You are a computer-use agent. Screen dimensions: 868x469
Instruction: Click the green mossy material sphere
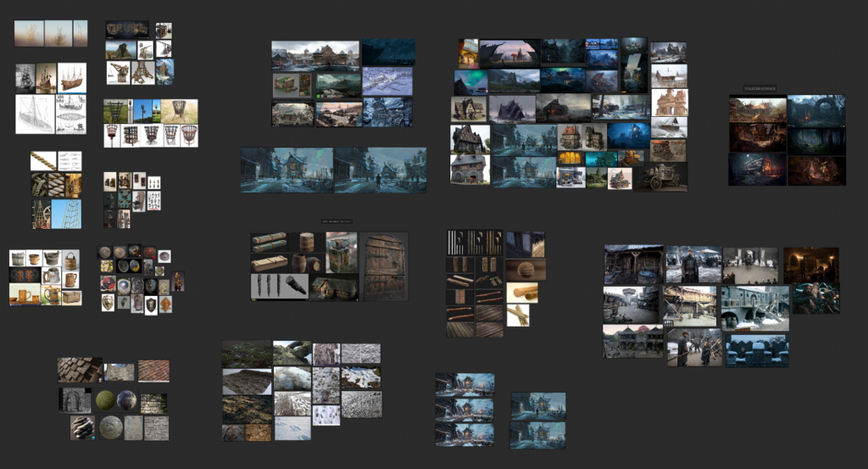[105, 400]
